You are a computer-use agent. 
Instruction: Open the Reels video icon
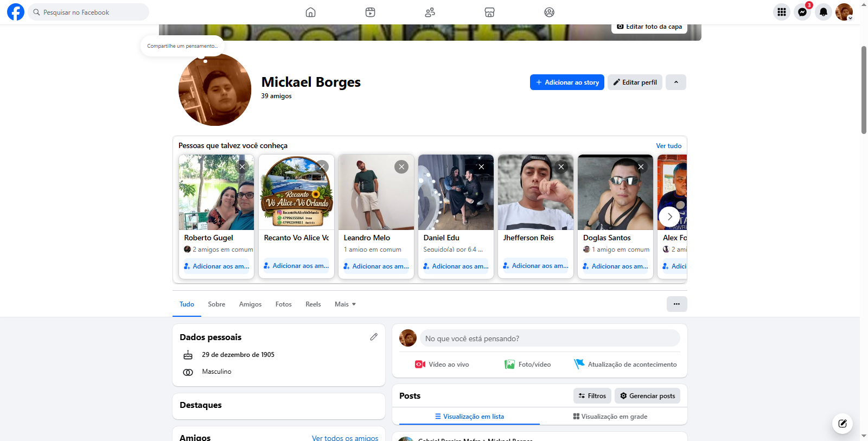[370, 12]
